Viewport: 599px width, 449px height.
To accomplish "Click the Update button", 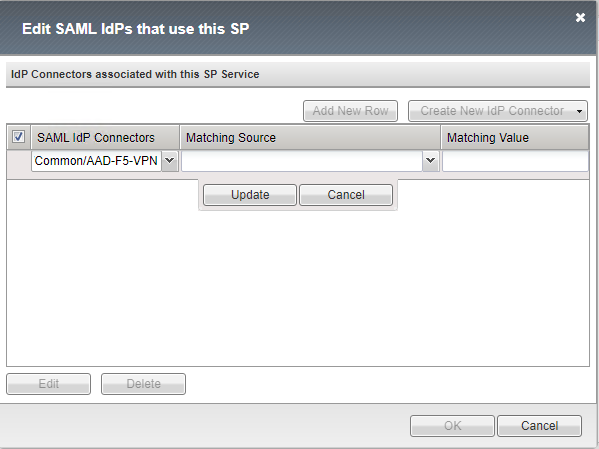I will click(250, 195).
